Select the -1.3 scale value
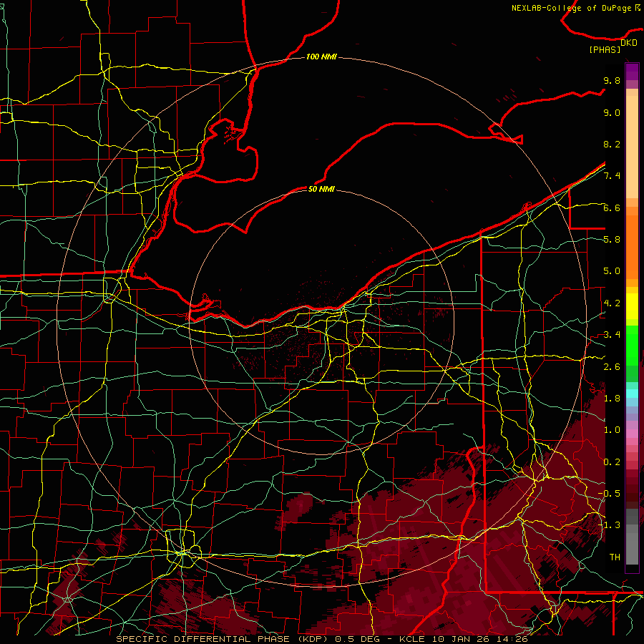 coord(610,525)
